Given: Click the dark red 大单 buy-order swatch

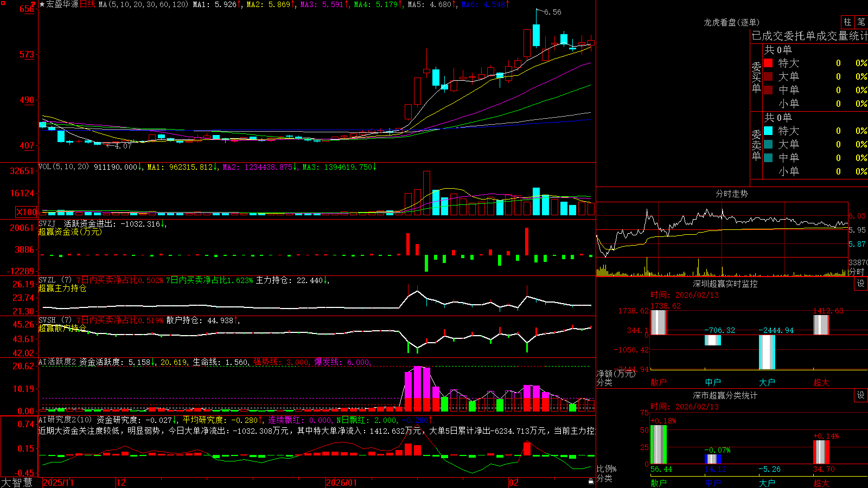Looking at the screenshot, I should [768, 76].
